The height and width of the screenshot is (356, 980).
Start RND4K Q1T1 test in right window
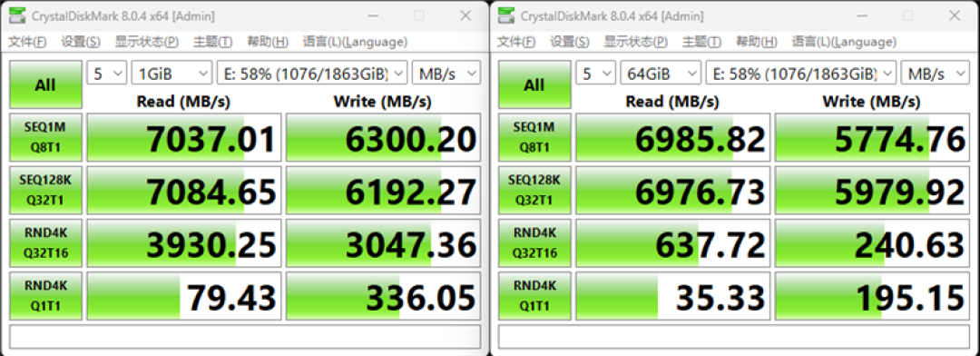coord(534,296)
